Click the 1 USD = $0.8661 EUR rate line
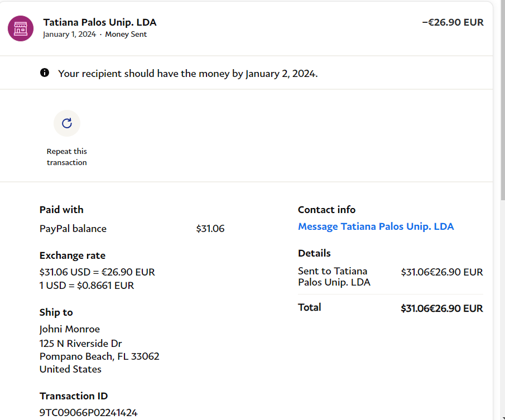 [x=86, y=286]
